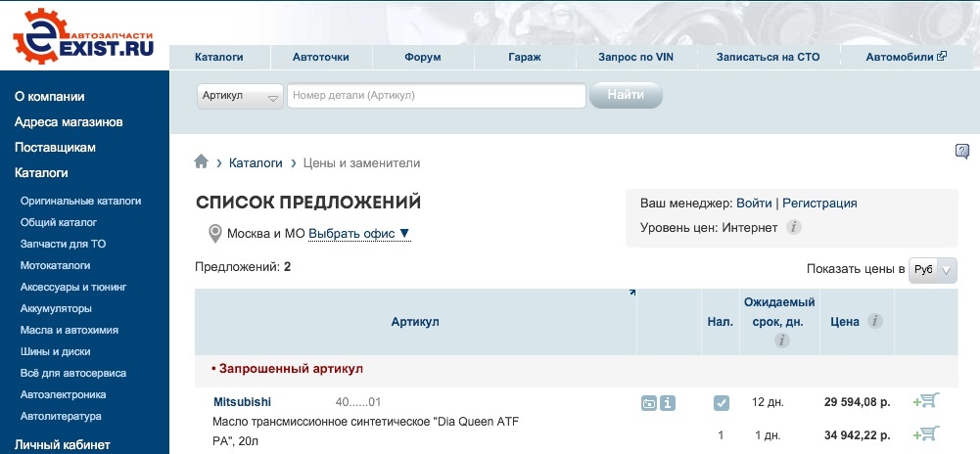
Task: Open the Руб currency dropdown
Action: 932,270
